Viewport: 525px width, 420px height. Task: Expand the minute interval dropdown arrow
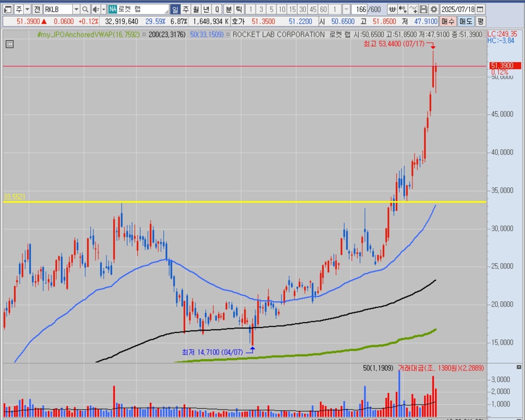(346, 9)
